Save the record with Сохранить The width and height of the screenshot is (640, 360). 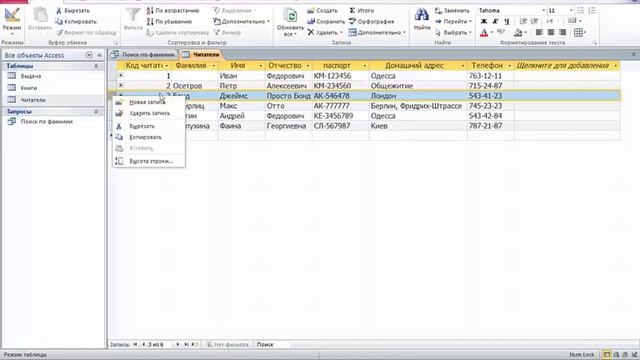click(326, 21)
